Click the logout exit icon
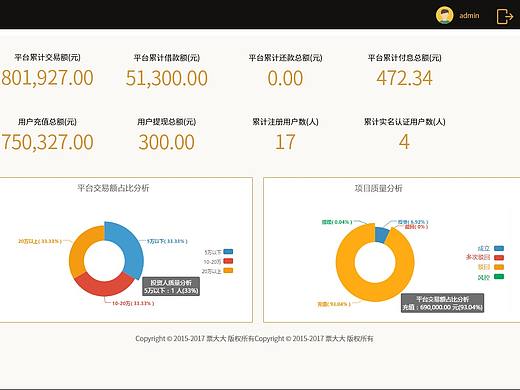This screenshot has width=520, height=390. point(505,16)
